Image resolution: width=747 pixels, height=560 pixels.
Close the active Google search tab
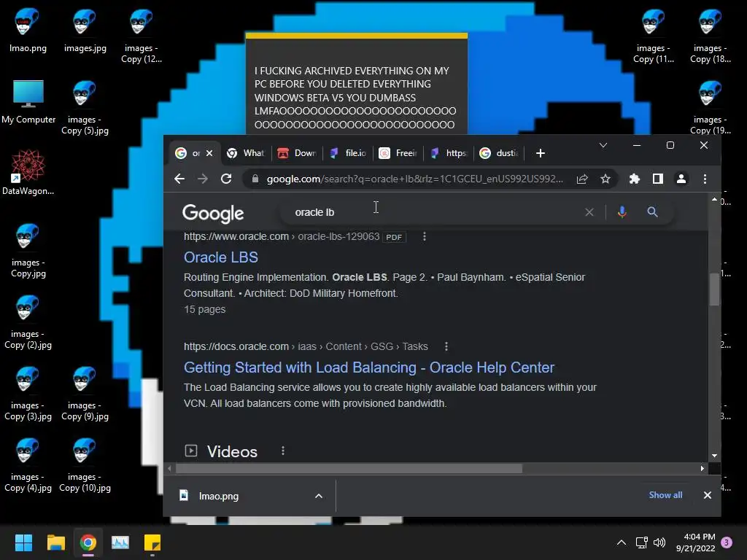tap(209, 153)
